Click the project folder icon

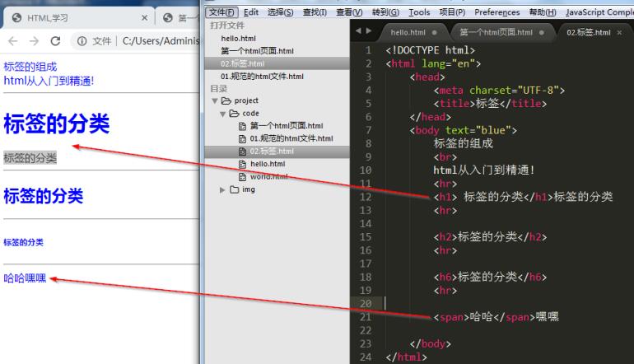[x=226, y=100]
